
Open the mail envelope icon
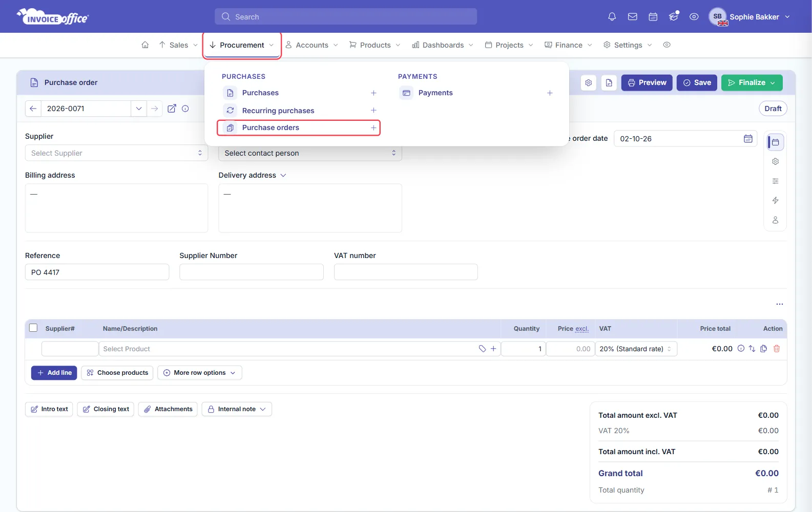click(x=633, y=17)
